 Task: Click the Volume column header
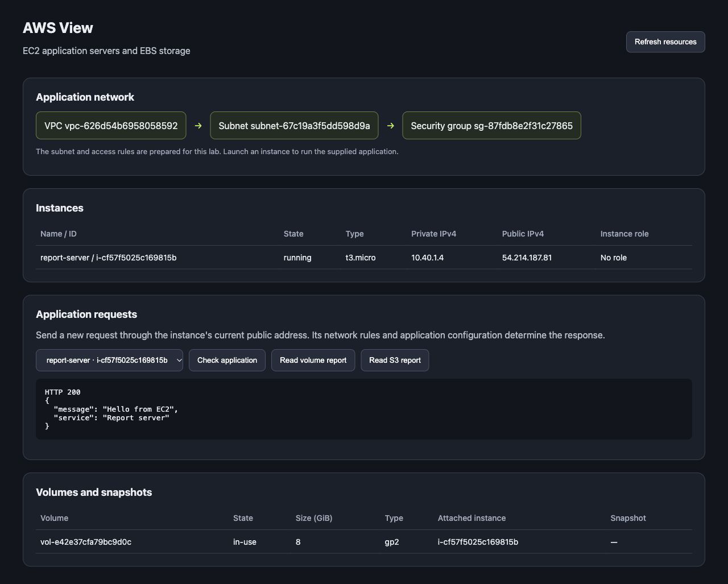click(54, 518)
